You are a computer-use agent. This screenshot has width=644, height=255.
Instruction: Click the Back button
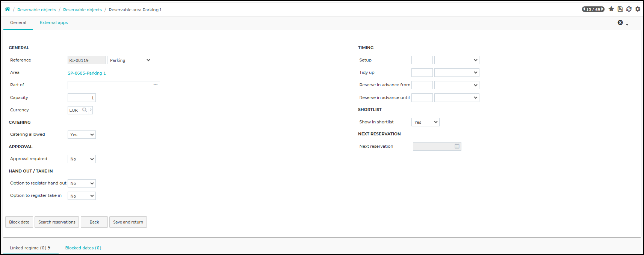coord(94,222)
